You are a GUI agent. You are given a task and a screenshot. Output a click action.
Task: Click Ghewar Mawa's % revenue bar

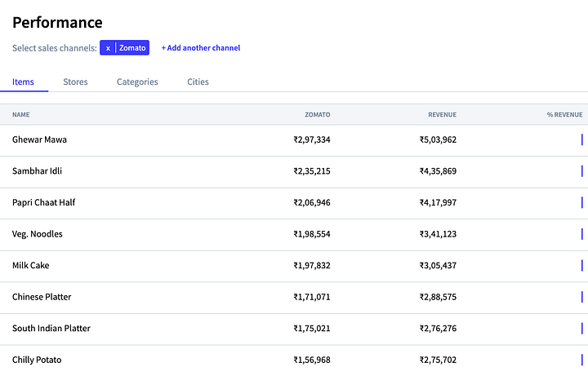[581, 139]
